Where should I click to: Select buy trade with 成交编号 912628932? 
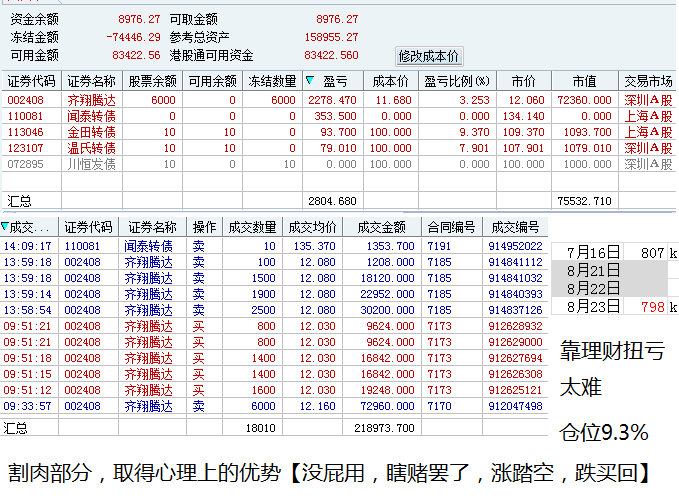point(274,326)
